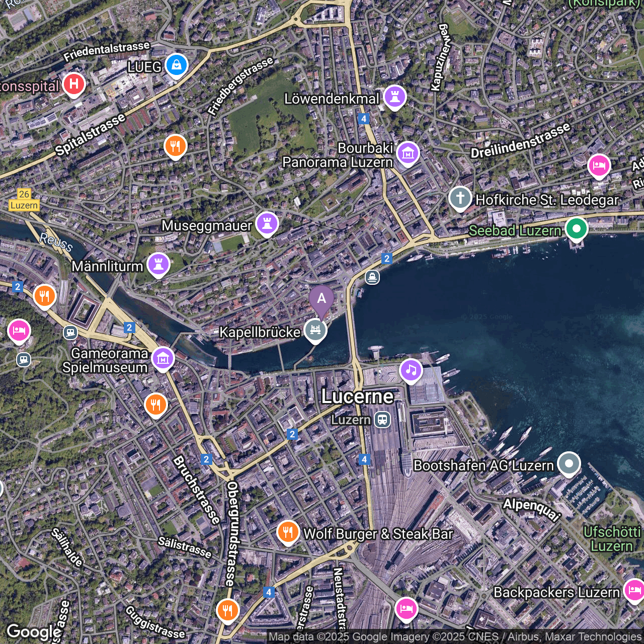Click the Wolf Burger & Steak Bar icon
Viewport: 644px width, 644px height.
tap(288, 532)
